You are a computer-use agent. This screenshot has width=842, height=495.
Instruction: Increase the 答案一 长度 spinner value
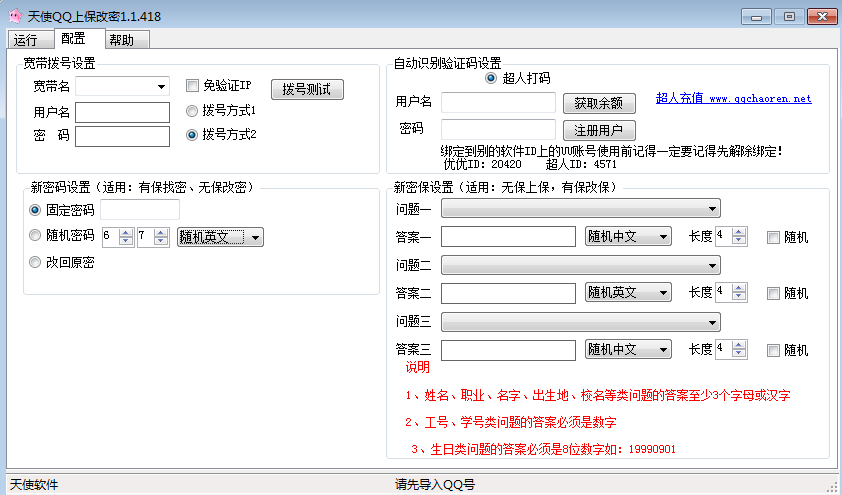tap(739, 232)
